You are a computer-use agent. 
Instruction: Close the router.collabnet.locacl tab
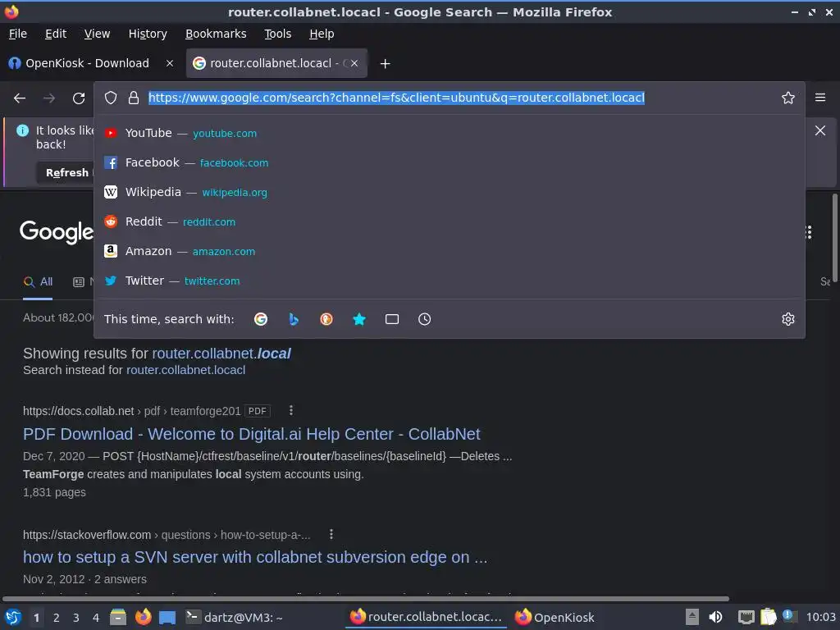click(354, 63)
